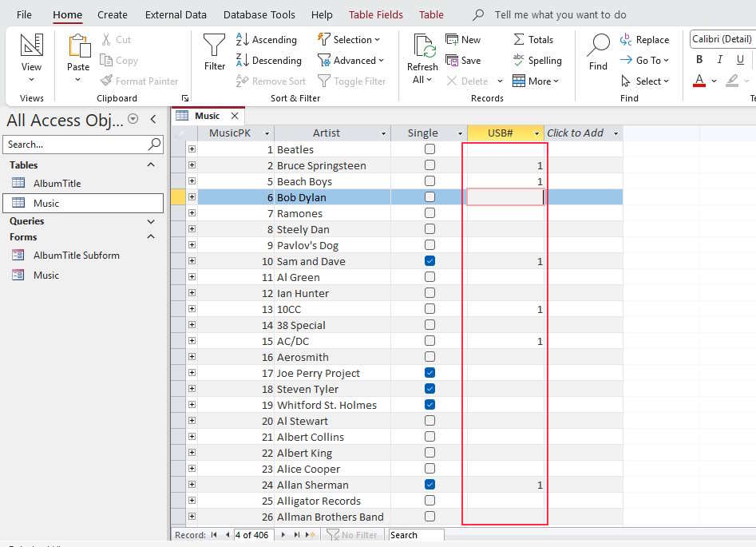Open the Single column dropdown arrow

click(461, 133)
